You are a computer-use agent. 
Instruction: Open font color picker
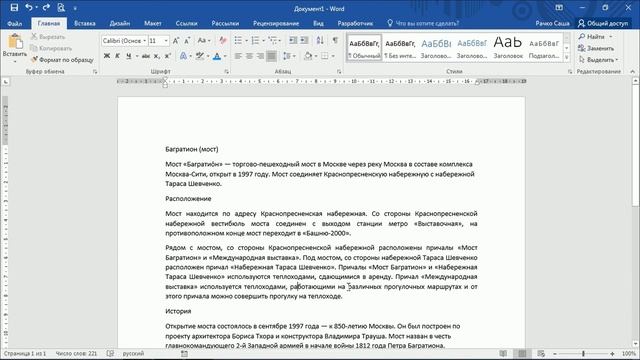[225, 56]
